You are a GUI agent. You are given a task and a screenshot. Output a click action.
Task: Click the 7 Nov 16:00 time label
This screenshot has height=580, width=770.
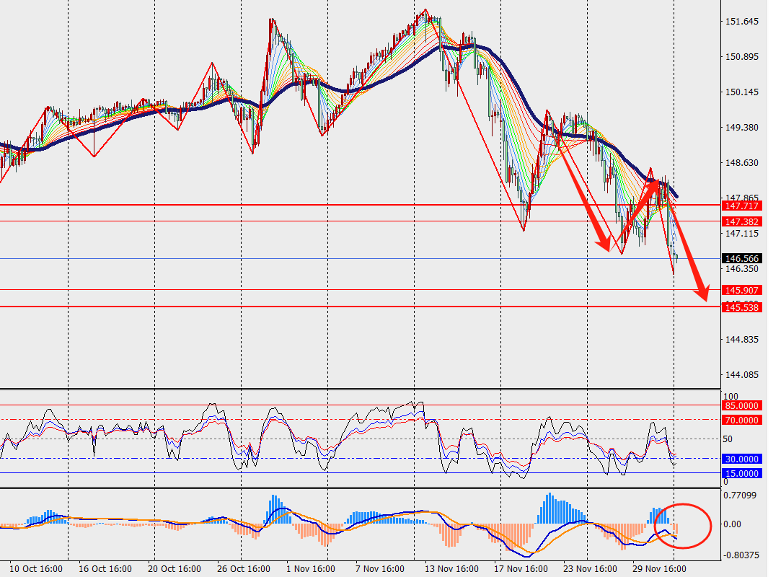(x=380, y=569)
